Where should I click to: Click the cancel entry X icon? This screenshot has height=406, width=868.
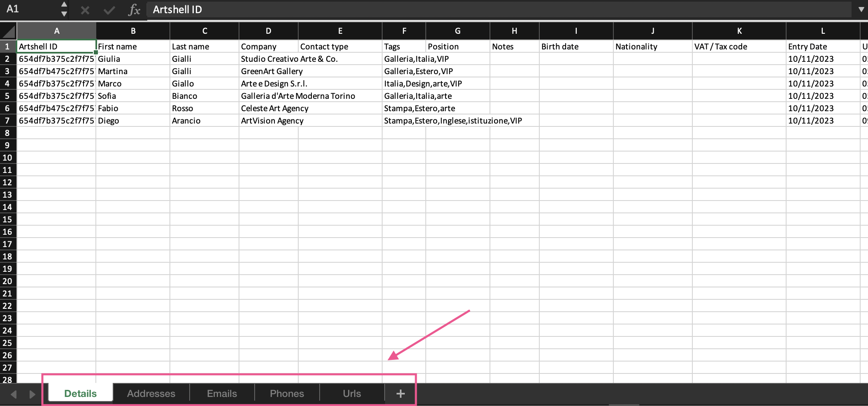85,10
